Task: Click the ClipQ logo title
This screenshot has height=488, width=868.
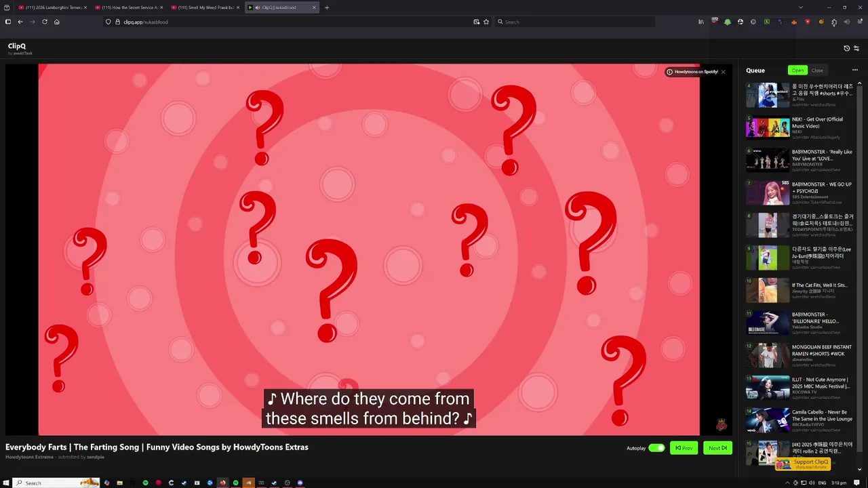Action: (17, 46)
